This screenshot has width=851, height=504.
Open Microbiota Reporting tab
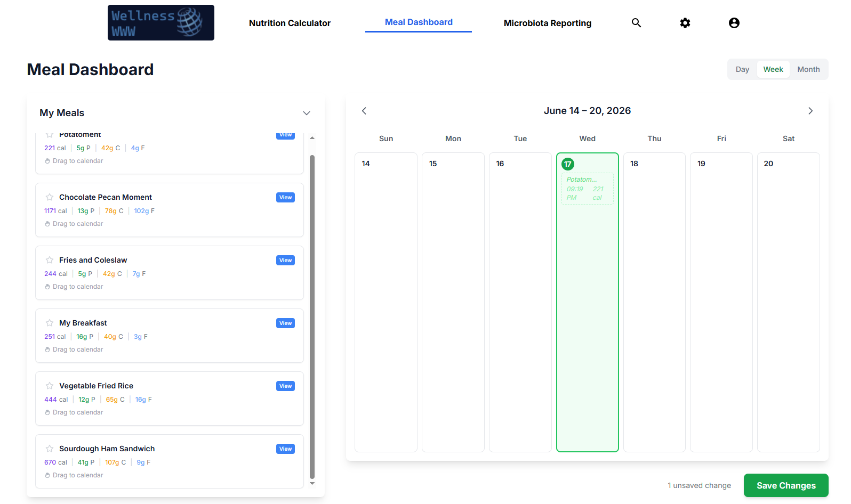(548, 23)
